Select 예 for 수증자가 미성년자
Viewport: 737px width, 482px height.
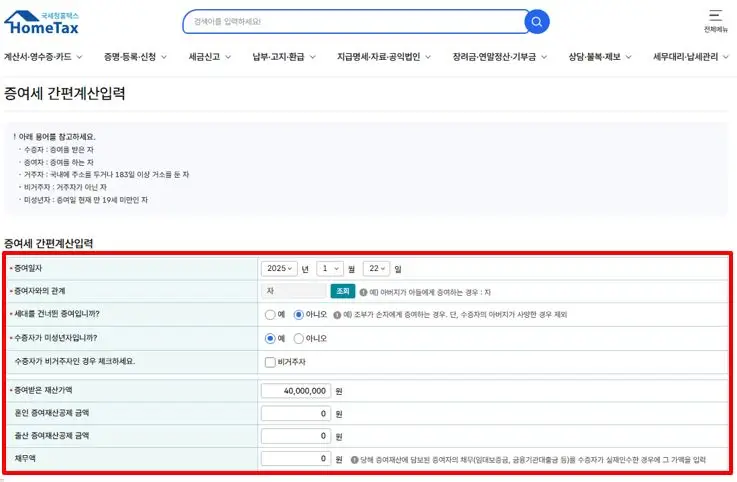[270, 338]
